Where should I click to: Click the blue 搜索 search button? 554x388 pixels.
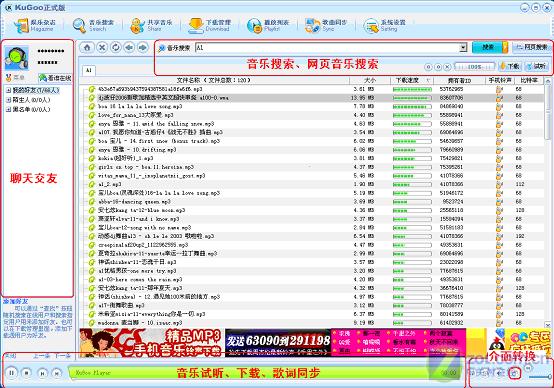488,47
